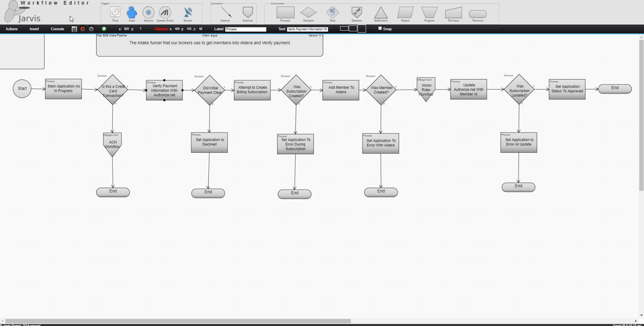Choose the Decision diamond component
Image resolution: width=644 pixels, height=326 pixels.
[x=308, y=13]
